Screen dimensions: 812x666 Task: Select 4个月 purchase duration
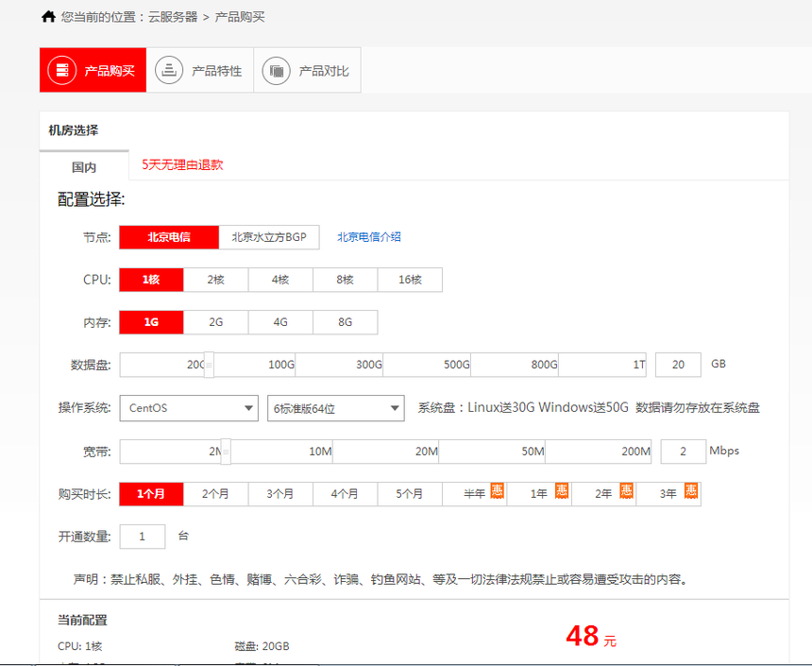pos(346,494)
